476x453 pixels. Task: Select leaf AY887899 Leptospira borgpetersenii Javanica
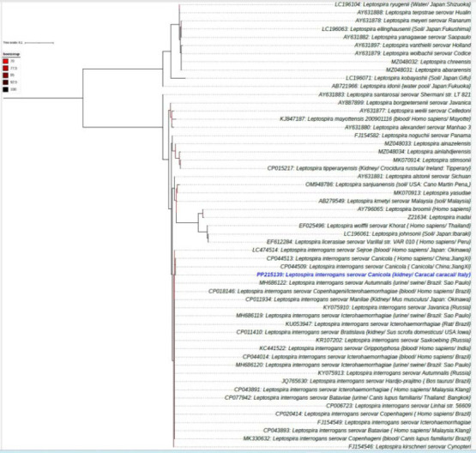405,103
